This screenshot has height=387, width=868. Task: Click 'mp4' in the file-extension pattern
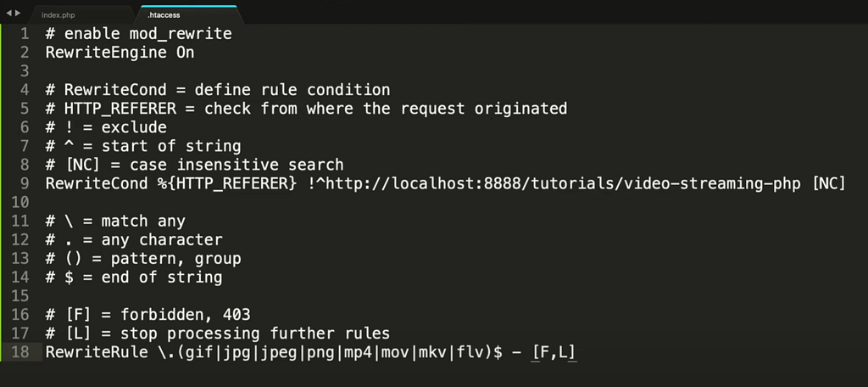coord(359,352)
